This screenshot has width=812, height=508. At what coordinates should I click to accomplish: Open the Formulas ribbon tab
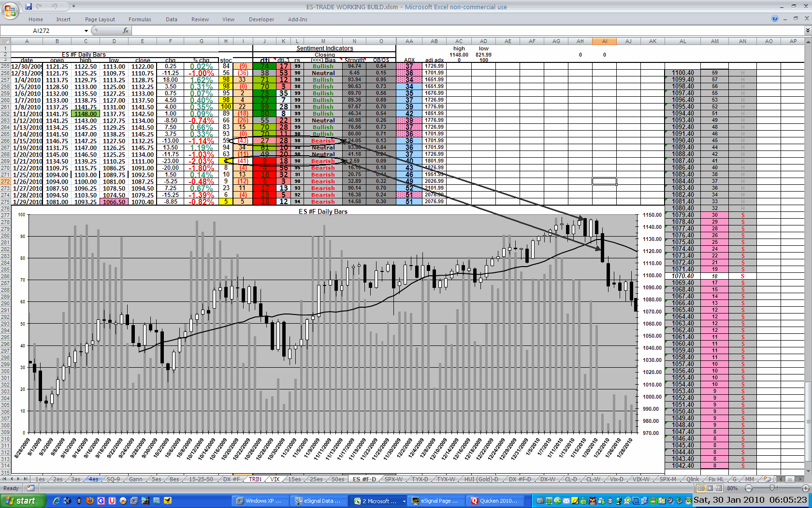point(140,19)
